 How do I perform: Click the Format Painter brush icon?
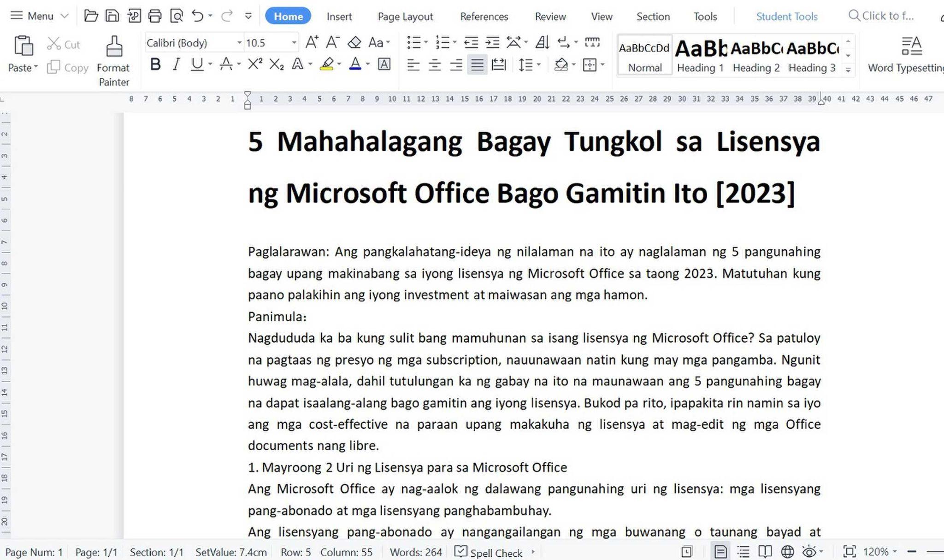click(x=114, y=46)
